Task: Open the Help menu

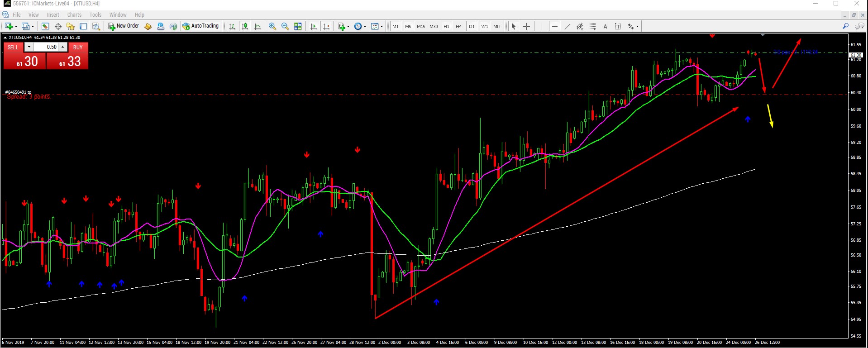Action: coord(139,15)
